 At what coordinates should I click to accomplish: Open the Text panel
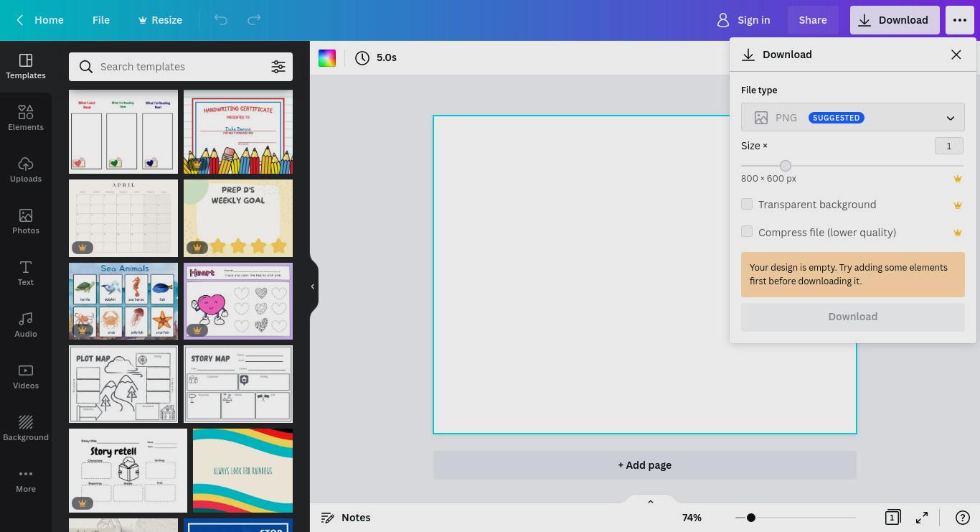click(26, 273)
